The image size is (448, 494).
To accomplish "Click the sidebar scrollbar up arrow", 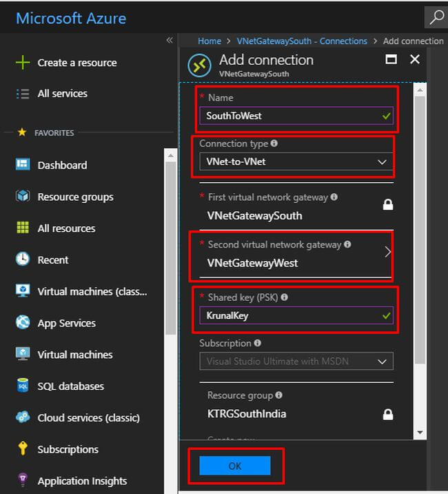I will pyautogui.click(x=171, y=156).
